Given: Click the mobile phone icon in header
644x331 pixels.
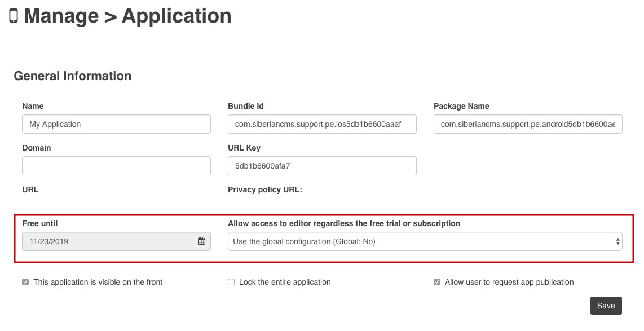Looking at the screenshot, I should (x=14, y=16).
